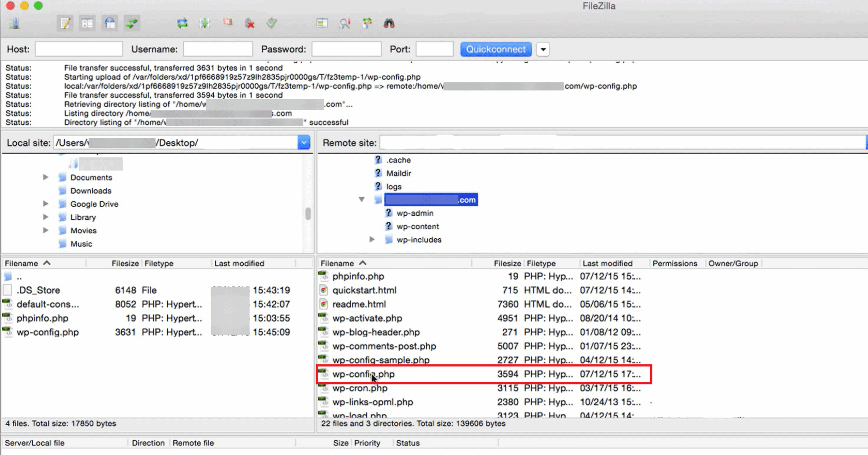Screen dimensions: 868x455
Task: Sort remote files by Filetype column
Action: [552, 263]
